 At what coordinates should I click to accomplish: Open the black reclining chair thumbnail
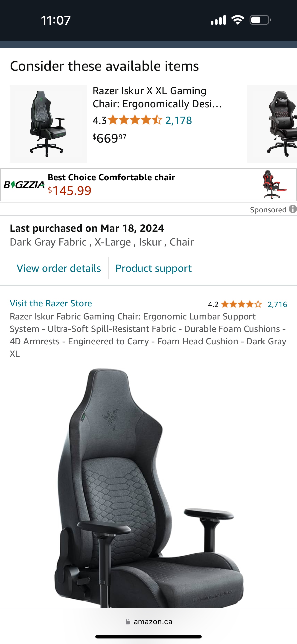pyautogui.click(x=272, y=124)
